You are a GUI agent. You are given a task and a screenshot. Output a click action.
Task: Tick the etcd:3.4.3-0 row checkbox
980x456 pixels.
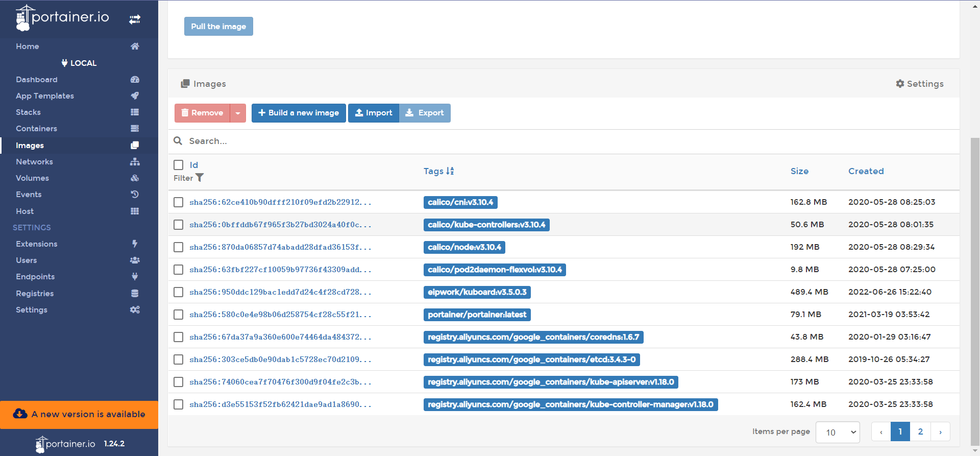[x=179, y=359]
